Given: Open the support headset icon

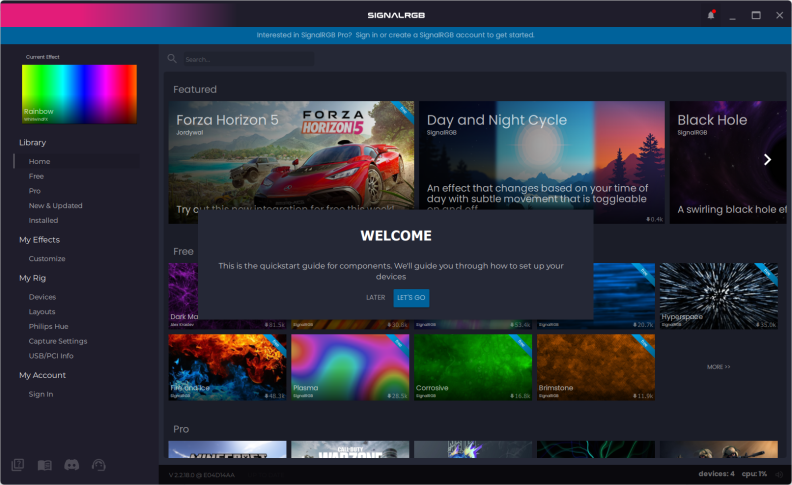Looking at the screenshot, I should 98,465.
